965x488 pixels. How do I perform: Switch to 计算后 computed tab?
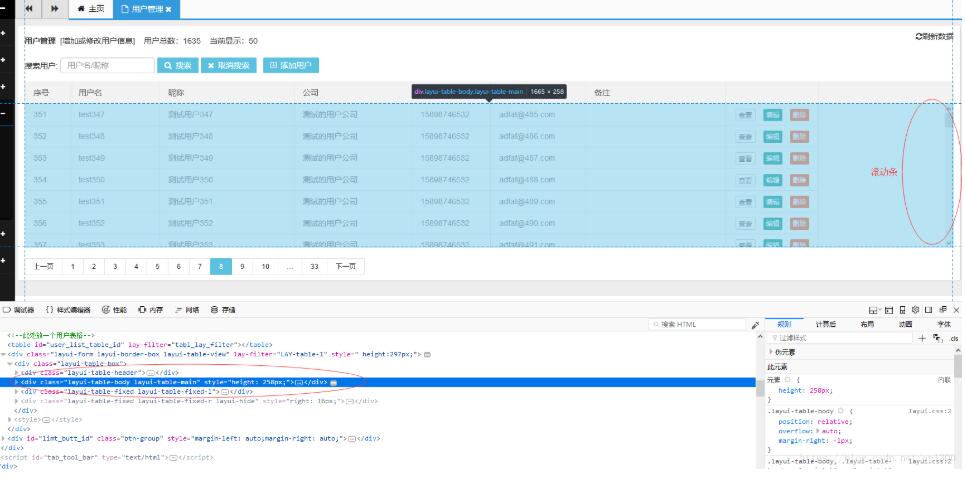point(825,324)
